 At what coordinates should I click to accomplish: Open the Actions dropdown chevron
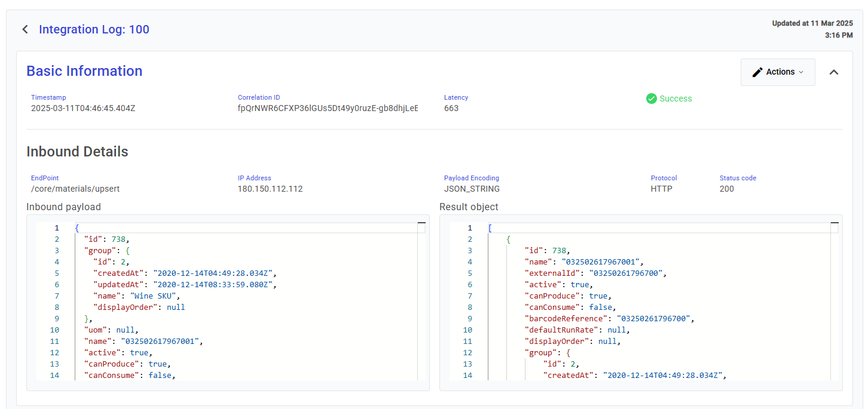click(x=801, y=72)
